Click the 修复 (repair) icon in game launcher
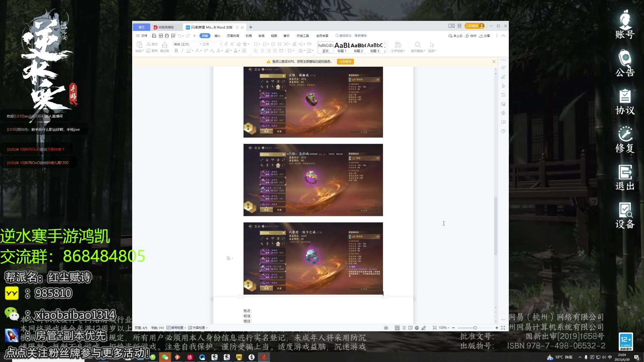 tap(625, 139)
